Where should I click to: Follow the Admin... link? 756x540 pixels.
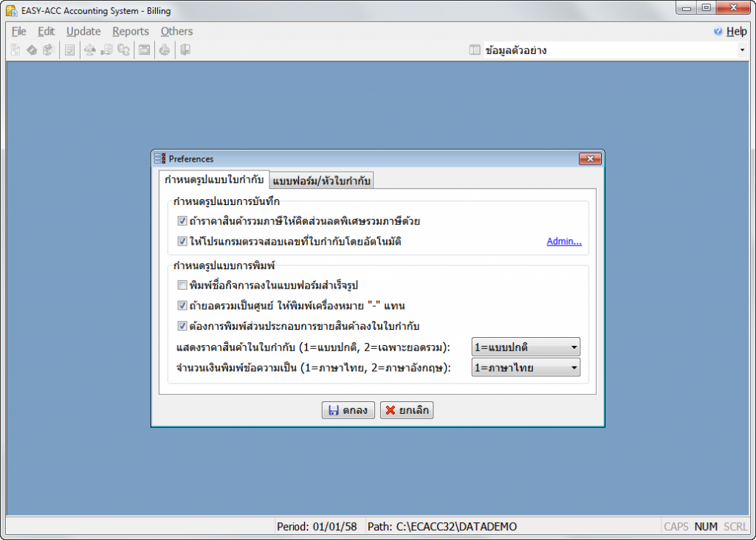[563, 241]
